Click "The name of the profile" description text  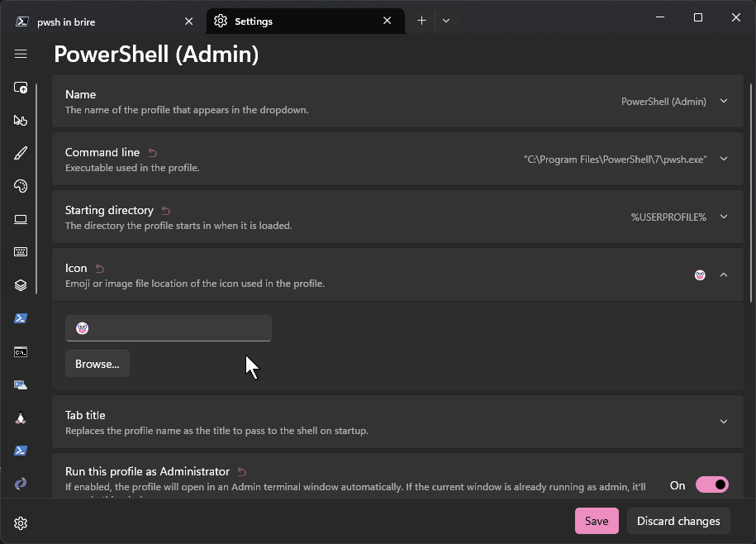pos(187,110)
